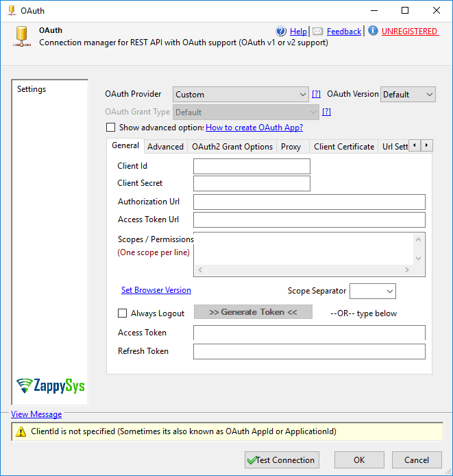Switch to the Advanced tab
Screen dimensions: 453x476
[165, 147]
